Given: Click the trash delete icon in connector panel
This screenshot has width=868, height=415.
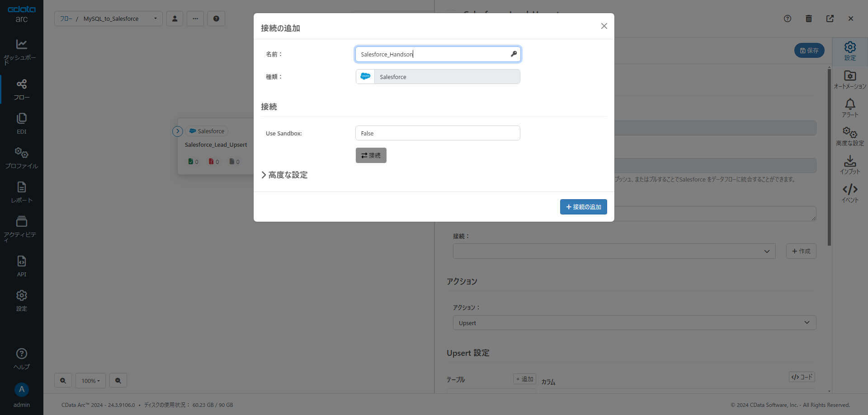Looking at the screenshot, I should [x=809, y=19].
